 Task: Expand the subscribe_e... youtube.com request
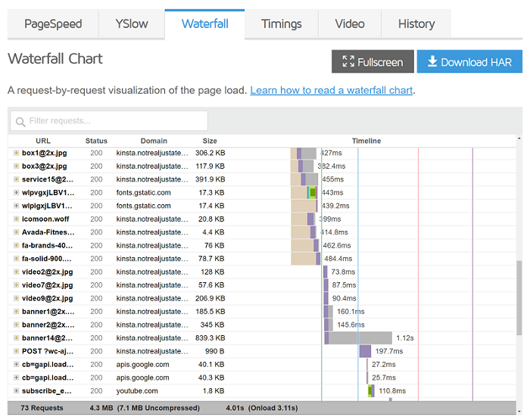pos(16,390)
